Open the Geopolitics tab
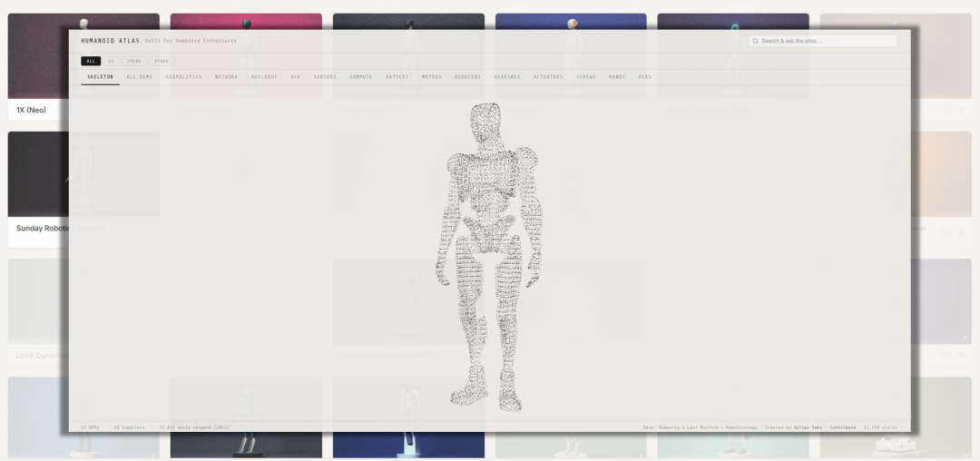The height and width of the screenshot is (461, 980). (x=183, y=77)
